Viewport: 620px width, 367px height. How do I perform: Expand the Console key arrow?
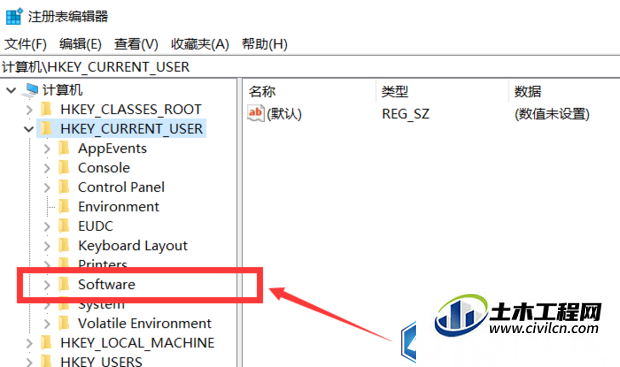[x=47, y=168]
